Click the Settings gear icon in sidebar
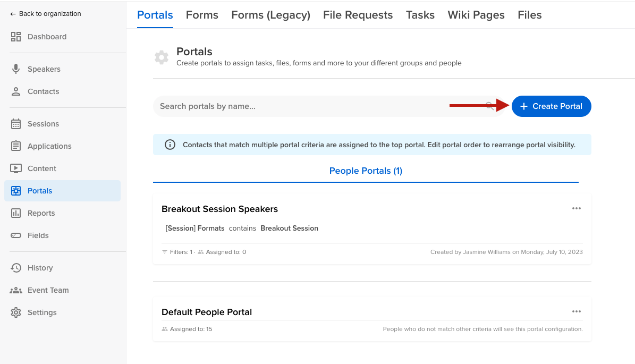The width and height of the screenshot is (635, 364). [16, 312]
